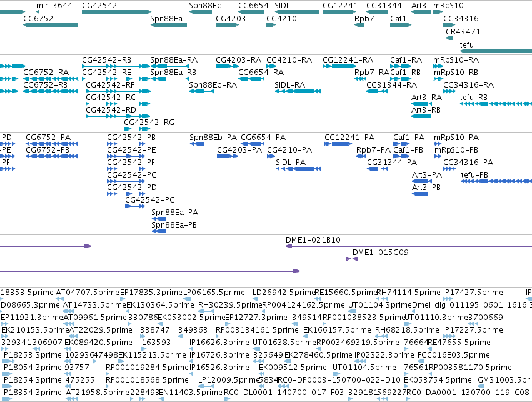
Task: Click the CG12241-RA transcript label
Action: click(x=348, y=60)
